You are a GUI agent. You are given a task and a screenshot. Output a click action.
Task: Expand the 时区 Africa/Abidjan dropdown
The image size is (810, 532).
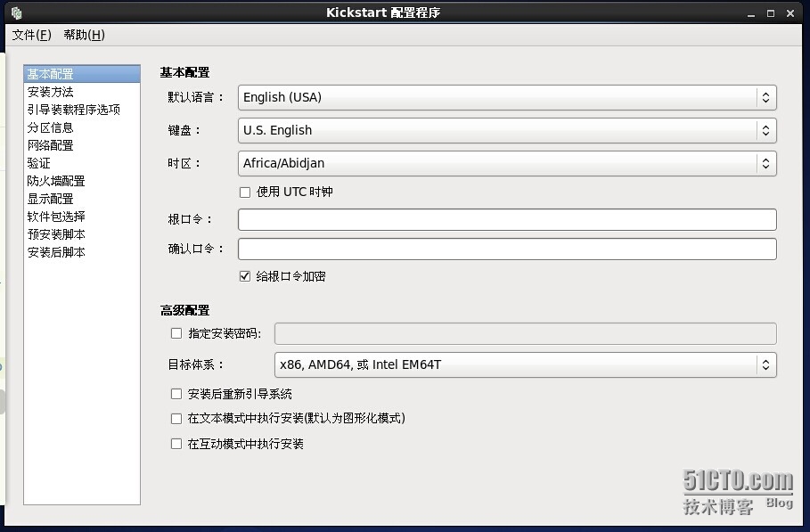click(507, 164)
